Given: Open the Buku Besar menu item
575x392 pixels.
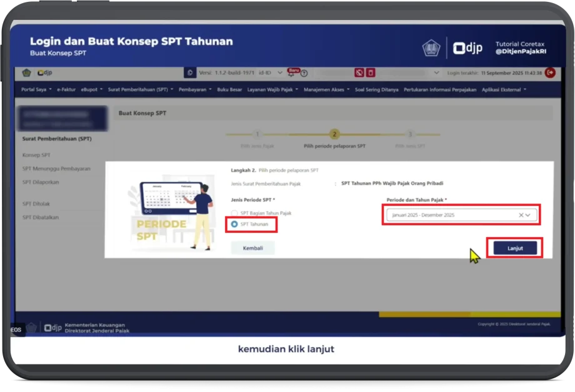Looking at the screenshot, I should click(229, 89).
